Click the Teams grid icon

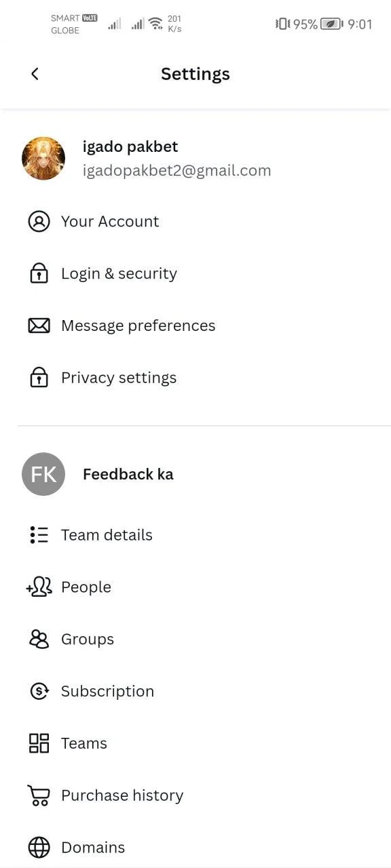tap(39, 743)
